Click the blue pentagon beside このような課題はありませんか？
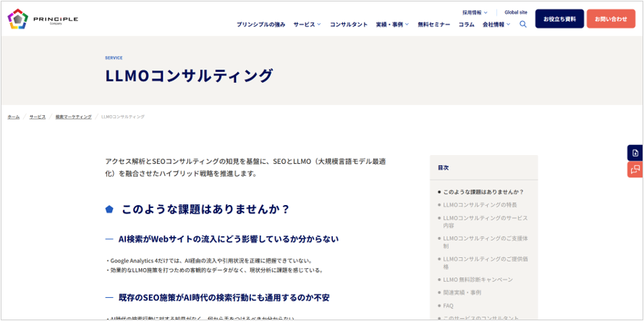 click(109, 209)
